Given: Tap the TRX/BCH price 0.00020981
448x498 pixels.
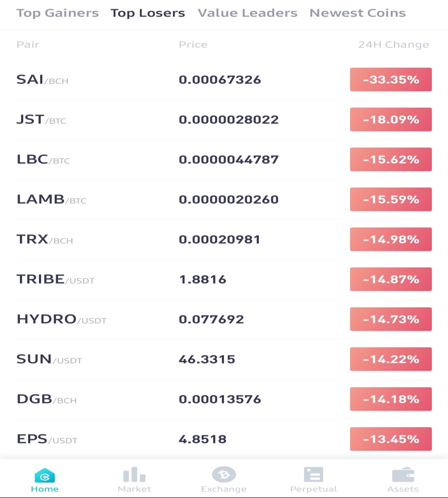Looking at the screenshot, I should click(219, 239).
